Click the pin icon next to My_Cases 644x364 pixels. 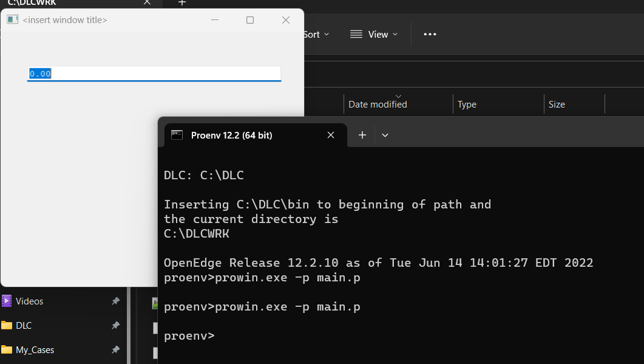pyautogui.click(x=115, y=349)
